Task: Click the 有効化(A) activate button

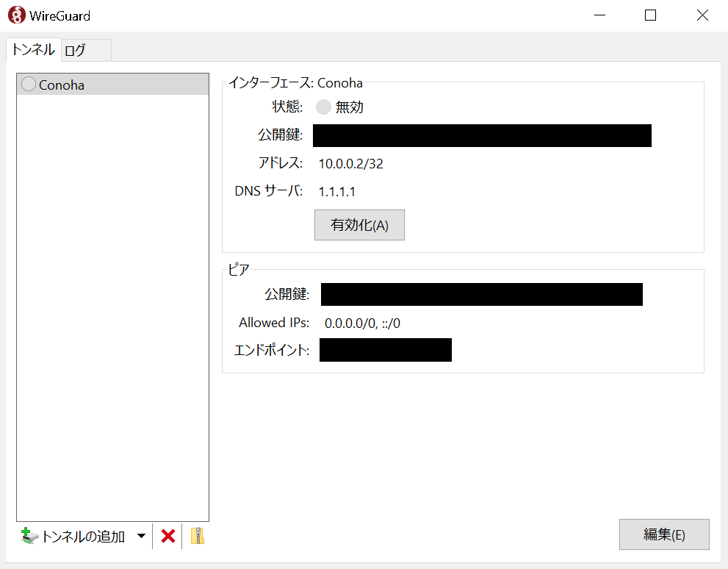Action: [359, 225]
